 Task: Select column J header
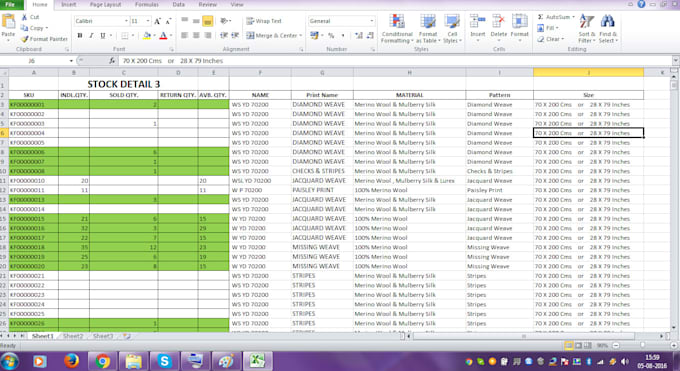click(588, 72)
